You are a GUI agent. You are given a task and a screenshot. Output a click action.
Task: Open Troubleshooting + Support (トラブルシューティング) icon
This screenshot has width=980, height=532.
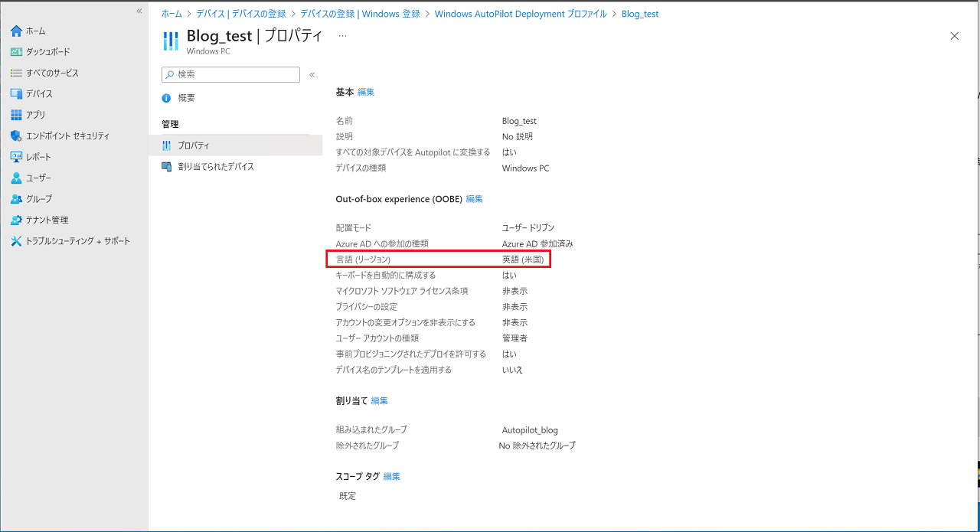point(16,241)
